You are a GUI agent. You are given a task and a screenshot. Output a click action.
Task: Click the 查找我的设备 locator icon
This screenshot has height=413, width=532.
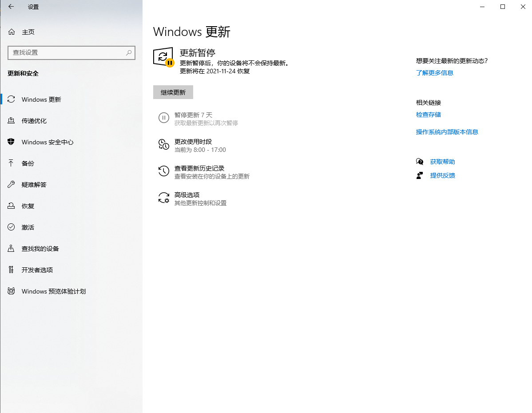point(11,248)
